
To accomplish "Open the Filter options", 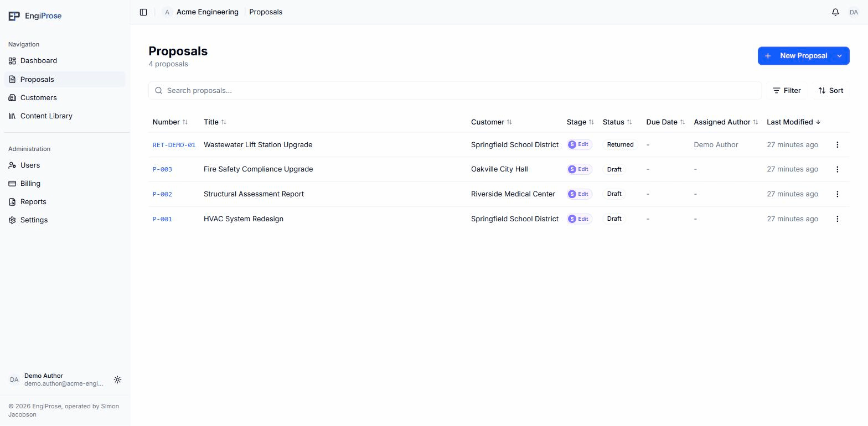I will click(787, 91).
